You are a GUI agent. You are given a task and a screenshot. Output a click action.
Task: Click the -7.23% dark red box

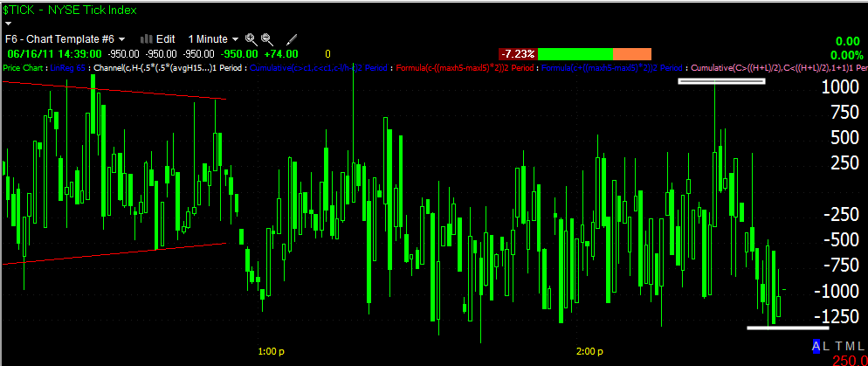click(x=518, y=54)
